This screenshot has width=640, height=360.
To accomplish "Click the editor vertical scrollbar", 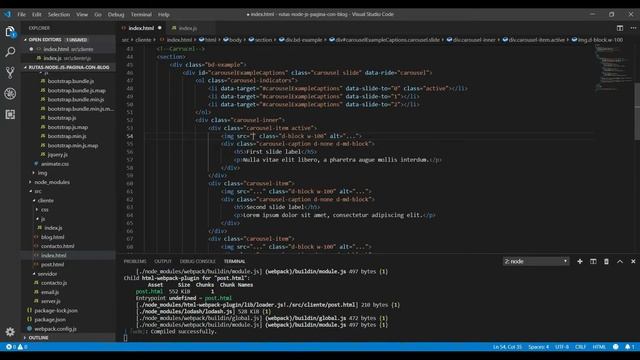I will coord(637,111).
